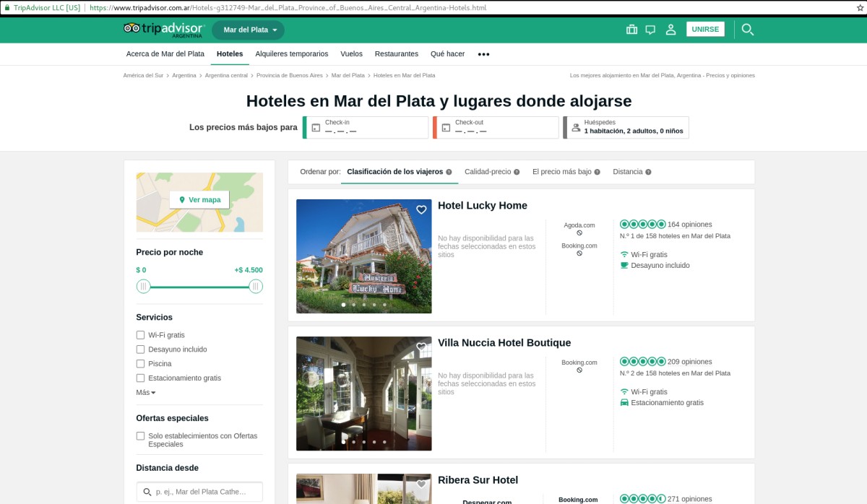
Task: Save Hotel Lucky Home with the heart icon
Action: [x=421, y=209]
